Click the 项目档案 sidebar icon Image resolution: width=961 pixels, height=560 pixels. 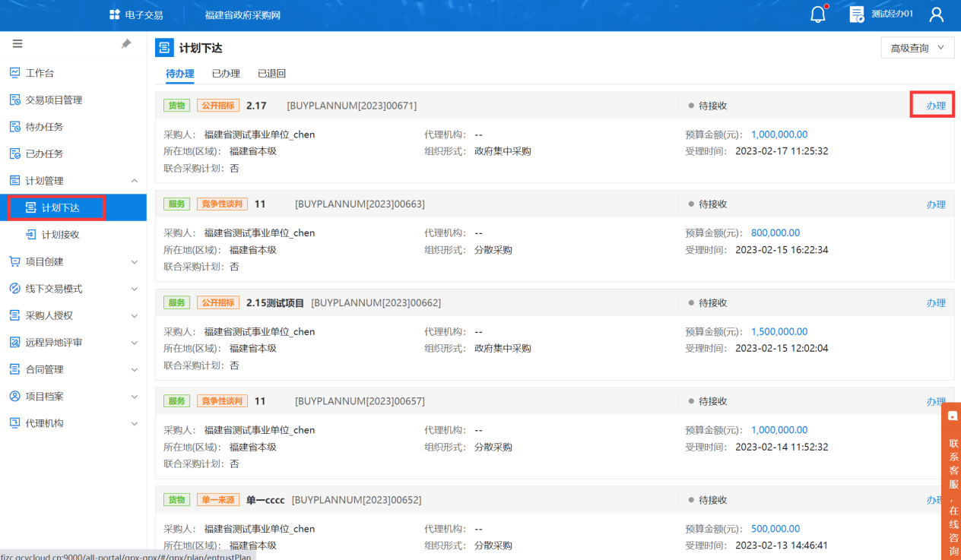(x=14, y=397)
